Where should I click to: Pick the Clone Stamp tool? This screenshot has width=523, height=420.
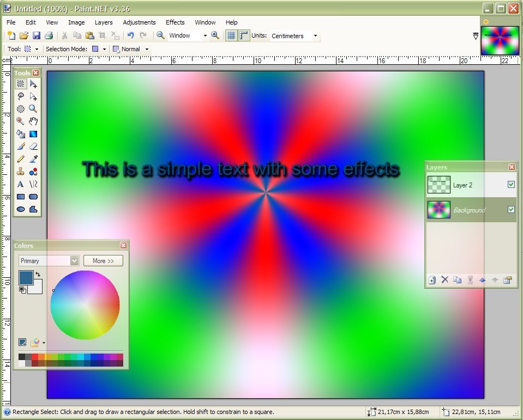click(21, 172)
